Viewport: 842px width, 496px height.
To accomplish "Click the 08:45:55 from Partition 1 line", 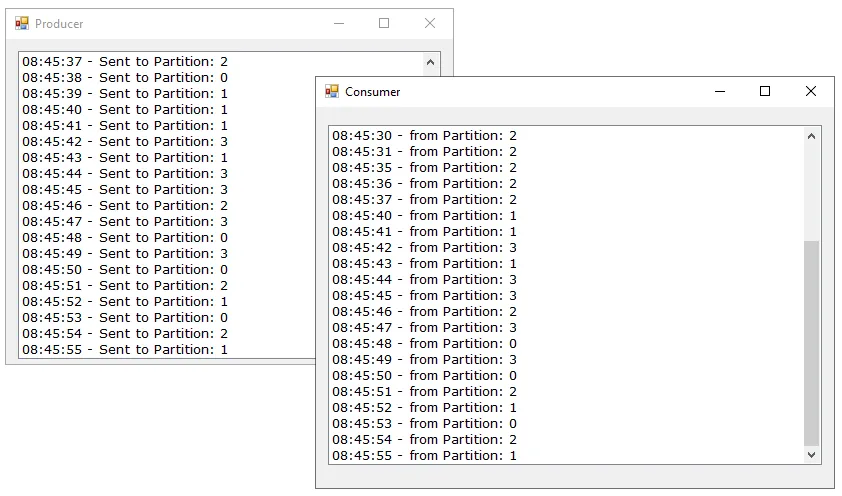I will click(x=424, y=455).
